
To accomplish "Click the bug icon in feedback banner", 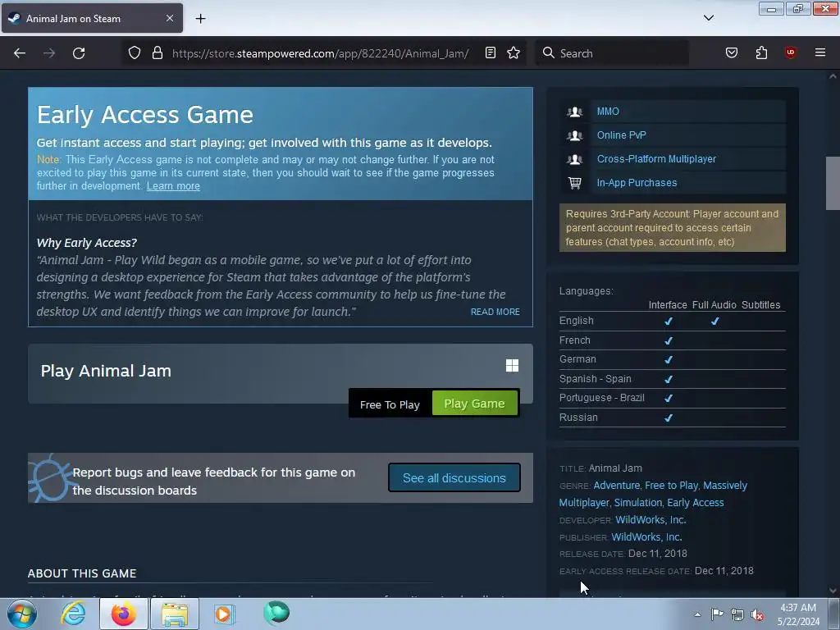I will 50,478.
